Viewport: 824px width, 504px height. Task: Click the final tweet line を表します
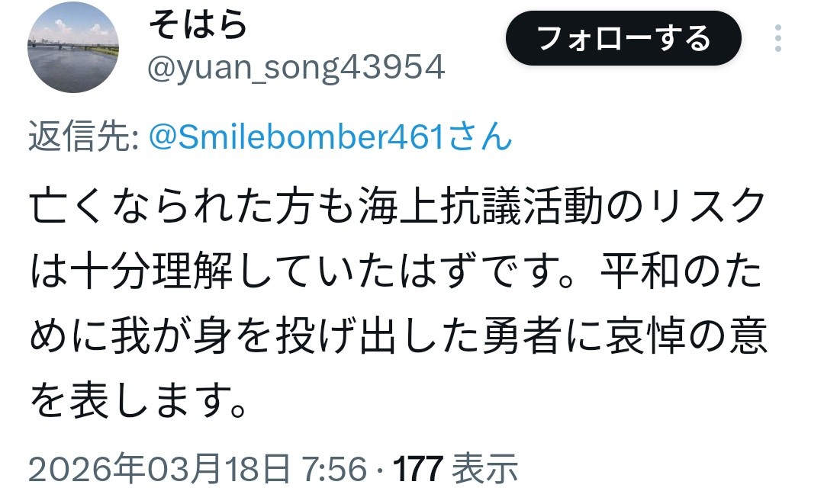tap(138, 400)
